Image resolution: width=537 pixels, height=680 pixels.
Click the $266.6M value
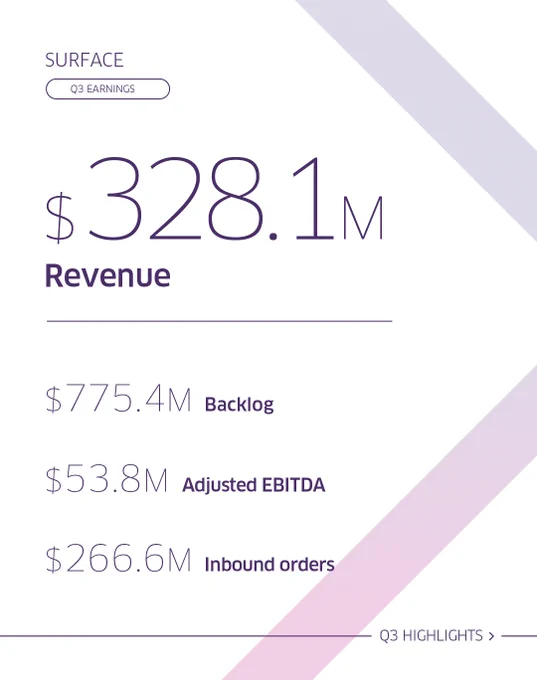pyautogui.click(x=118, y=559)
